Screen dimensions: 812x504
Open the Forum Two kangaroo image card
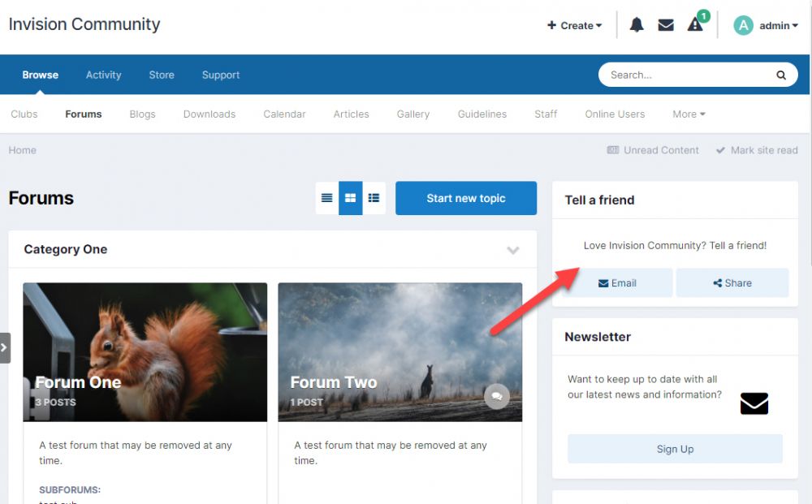pos(400,352)
